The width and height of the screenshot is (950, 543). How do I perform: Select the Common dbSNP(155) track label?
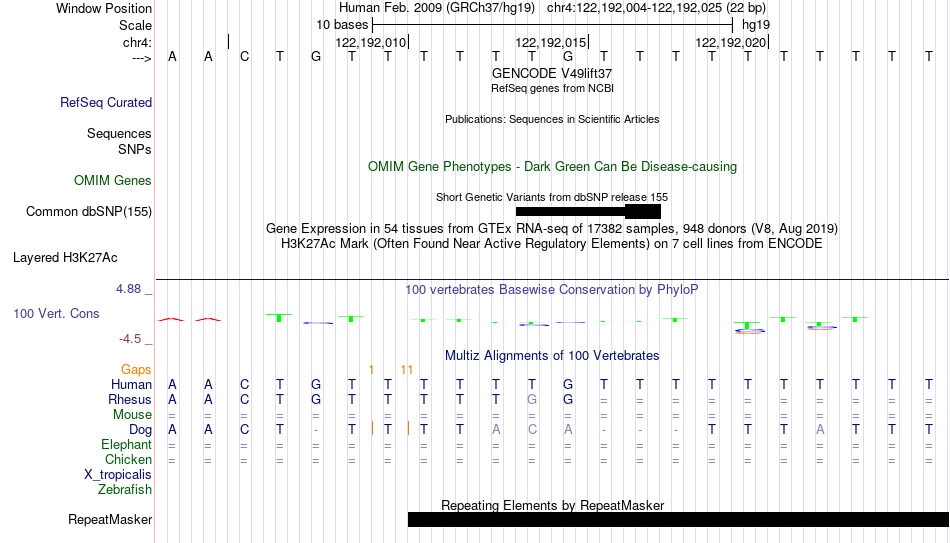(89, 212)
